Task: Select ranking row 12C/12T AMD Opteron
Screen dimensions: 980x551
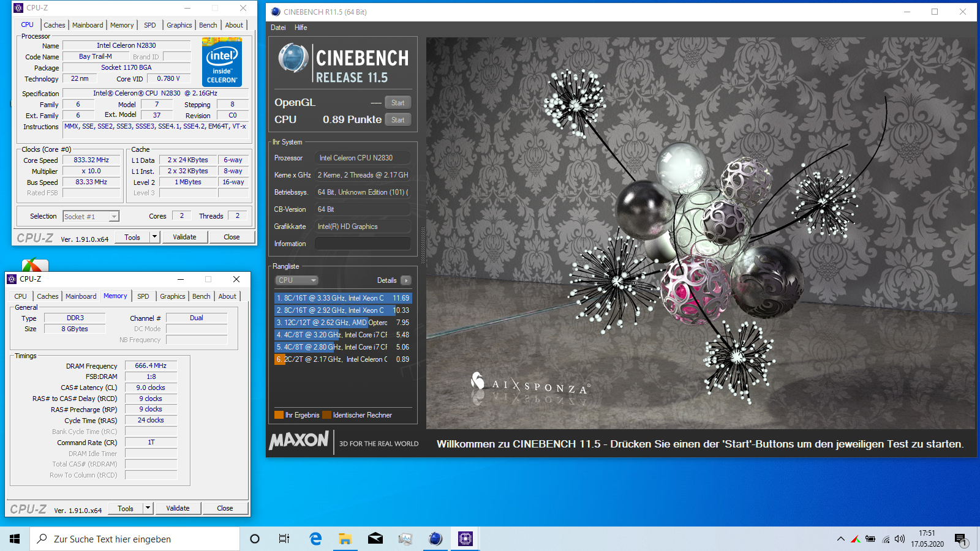Action: 343,323
